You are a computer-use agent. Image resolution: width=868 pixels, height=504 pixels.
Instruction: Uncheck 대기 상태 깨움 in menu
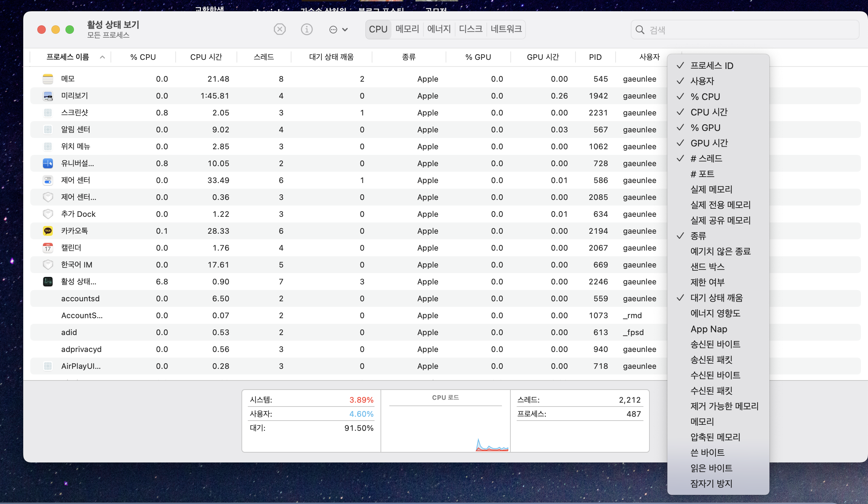(x=718, y=298)
